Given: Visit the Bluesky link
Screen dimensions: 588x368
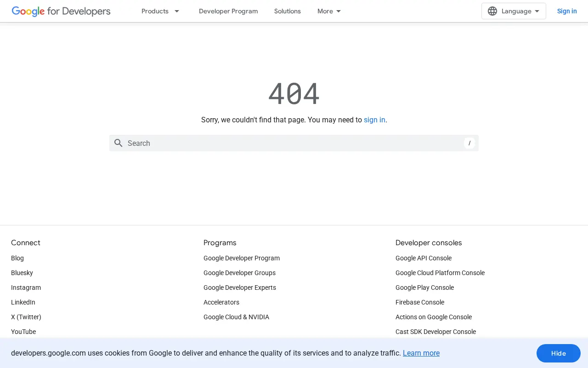Looking at the screenshot, I should tap(22, 273).
